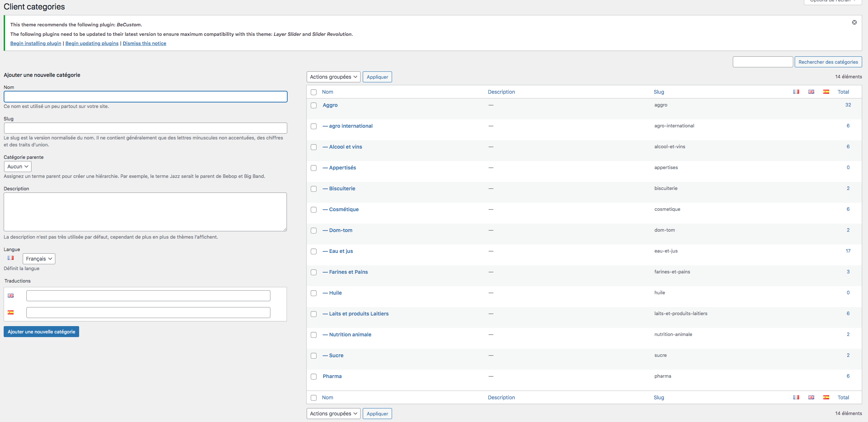Image resolution: width=868 pixels, height=422 pixels.
Task: Select the Cosmétique checkbox
Action: click(314, 210)
